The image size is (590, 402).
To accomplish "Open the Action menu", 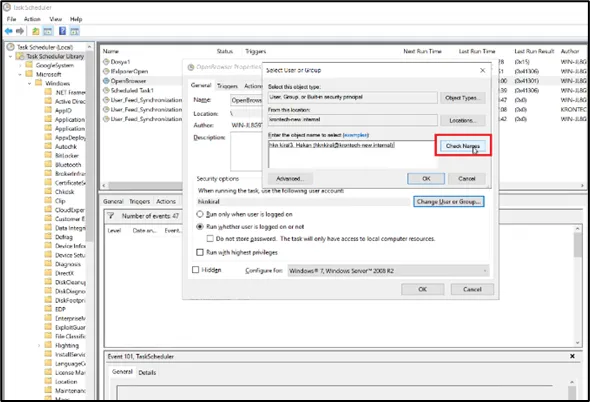I will click(32, 19).
